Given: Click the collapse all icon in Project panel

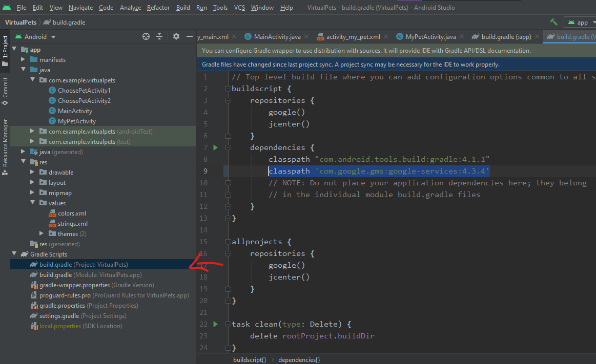Looking at the screenshot, I should point(159,36).
